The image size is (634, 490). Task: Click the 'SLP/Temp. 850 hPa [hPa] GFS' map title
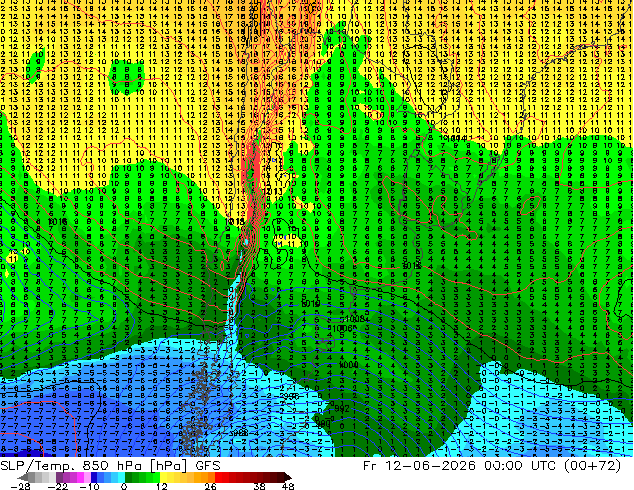[110, 466]
